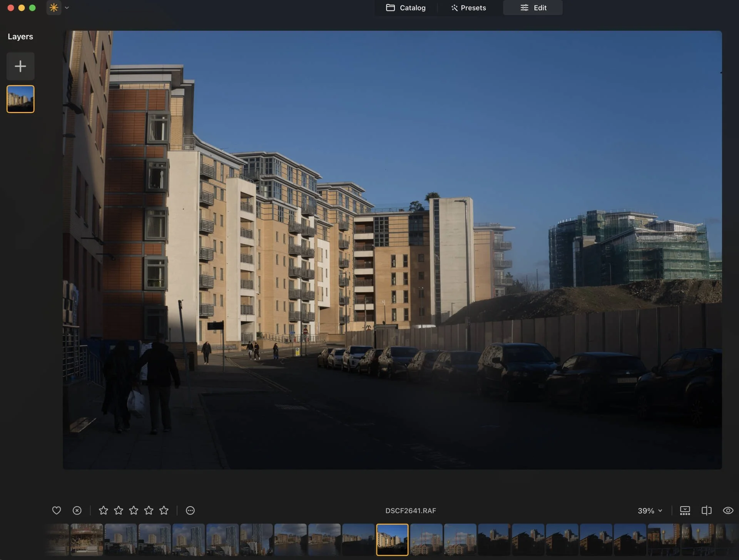
Task: Select the highlighted DSCF2641 filmstrip thumbnail
Action: (392, 540)
